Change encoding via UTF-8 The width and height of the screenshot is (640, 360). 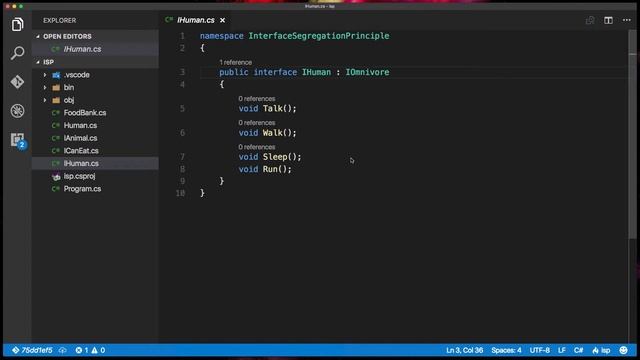coord(540,350)
